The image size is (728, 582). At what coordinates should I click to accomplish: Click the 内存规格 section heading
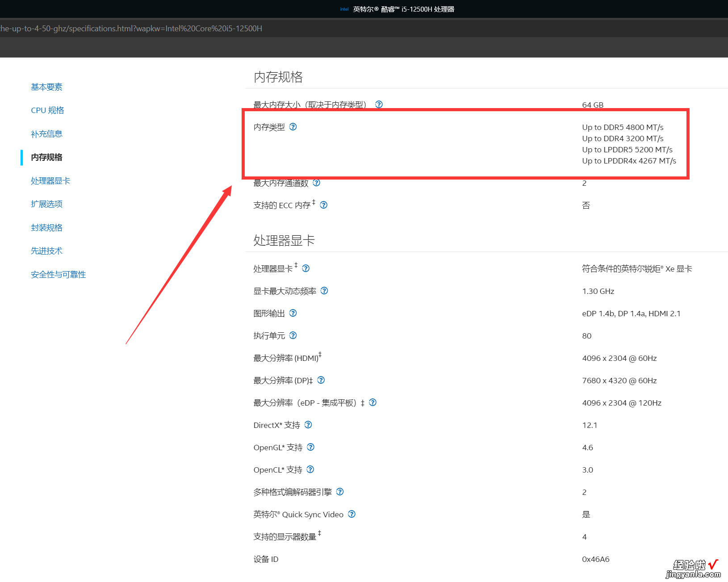coord(278,77)
